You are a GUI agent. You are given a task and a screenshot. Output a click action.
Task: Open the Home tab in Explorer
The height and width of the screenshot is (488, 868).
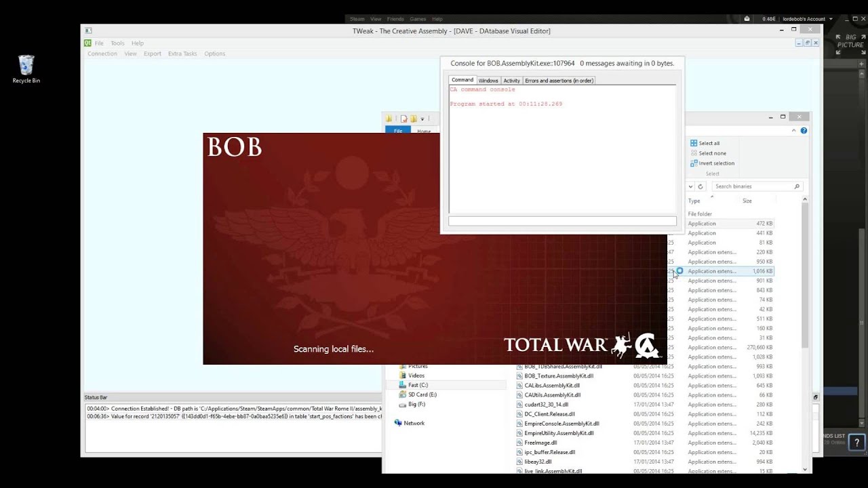(x=424, y=131)
